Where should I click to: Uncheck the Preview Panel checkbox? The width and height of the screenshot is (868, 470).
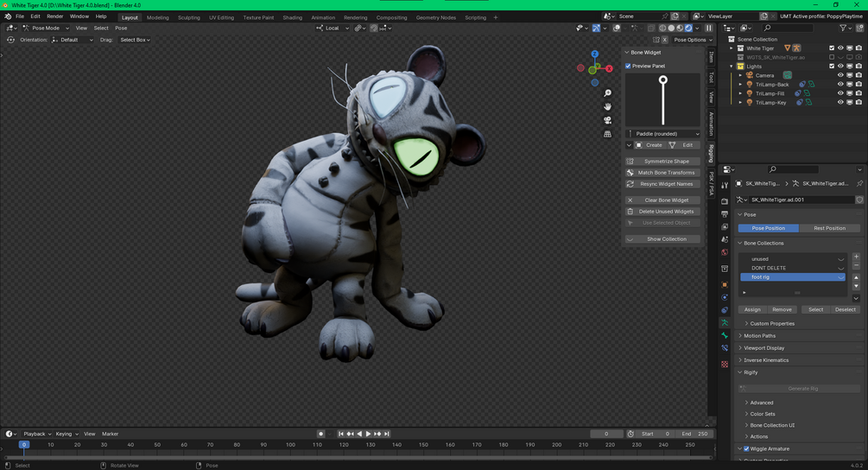(629, 66)
